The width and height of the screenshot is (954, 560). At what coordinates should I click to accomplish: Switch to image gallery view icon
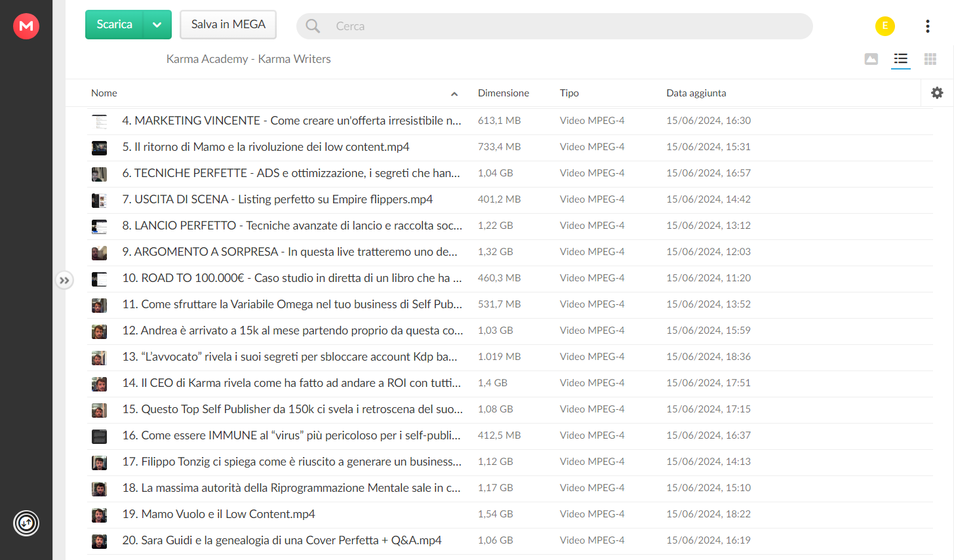tap(871, 59)
